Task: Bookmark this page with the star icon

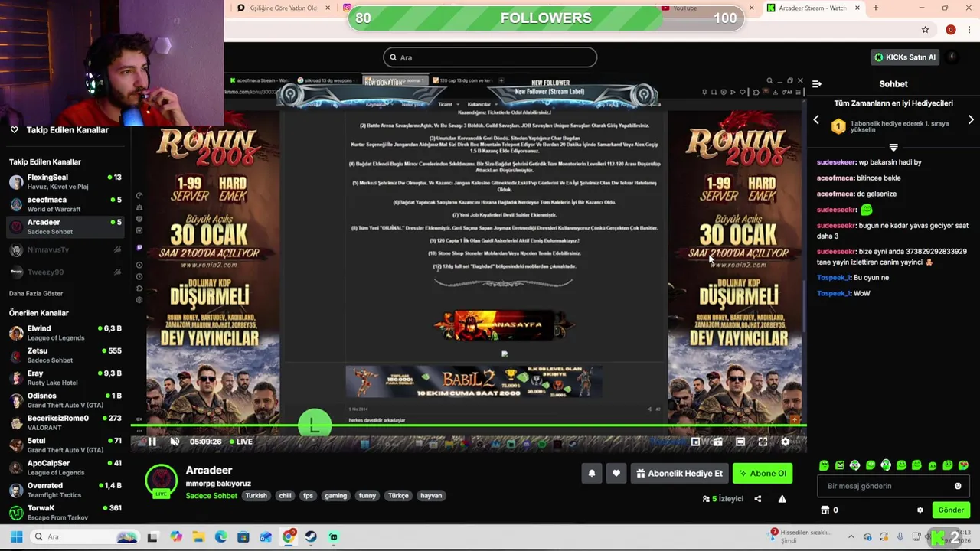Action: click(x=925, y=30)
